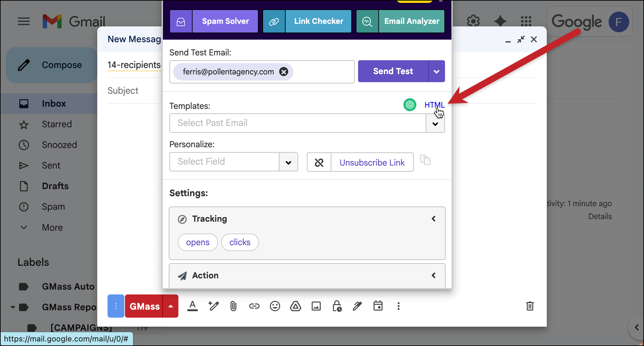This screenshot has height=346, width=644.
Task: Click the insert photo icon
Action: click(316, 306)
